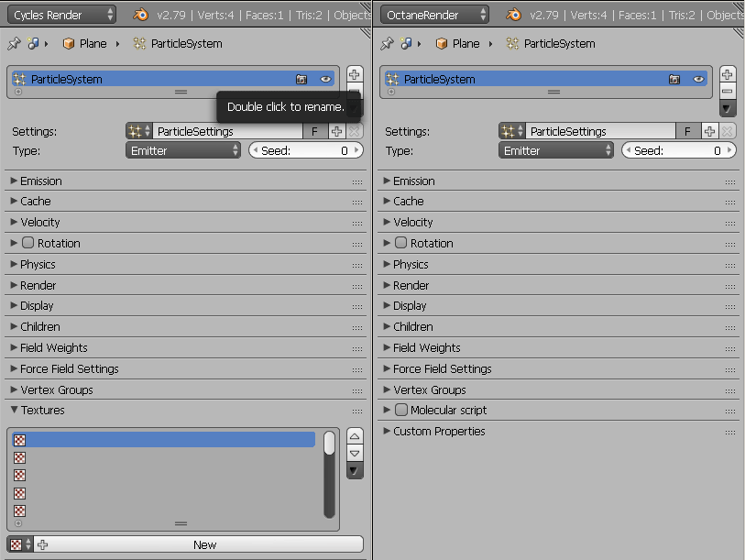The width and height of the screenshot is (745, 560).
Task: Click the Textures panel drag grip
Action: [357, 411]
